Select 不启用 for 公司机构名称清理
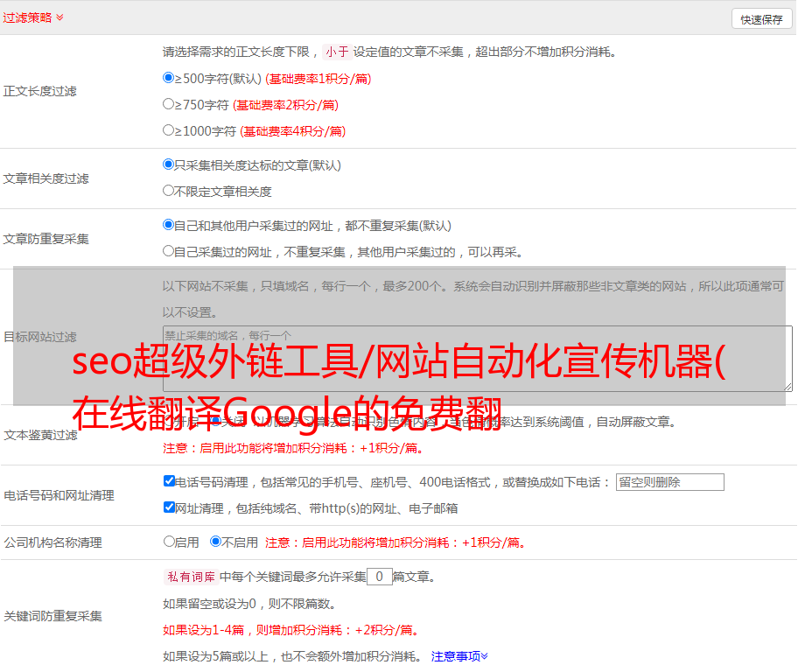The height and width of the screenshot is (672, 798). 215,542
